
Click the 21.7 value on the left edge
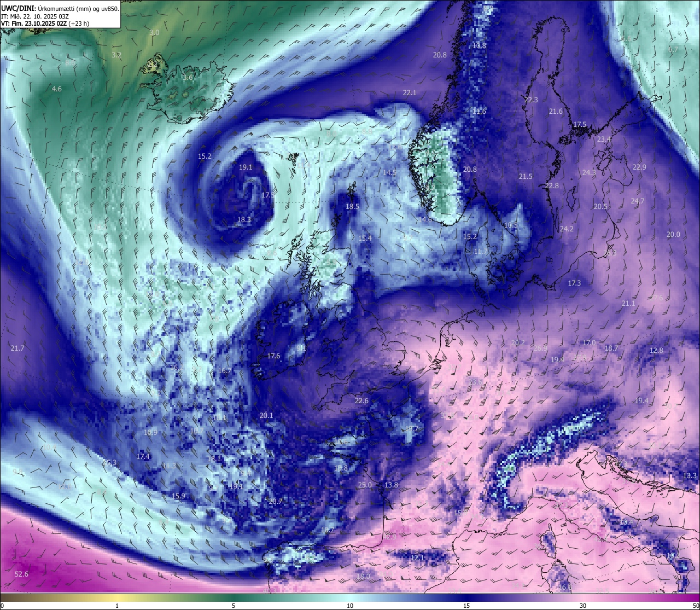pos(17,348)
